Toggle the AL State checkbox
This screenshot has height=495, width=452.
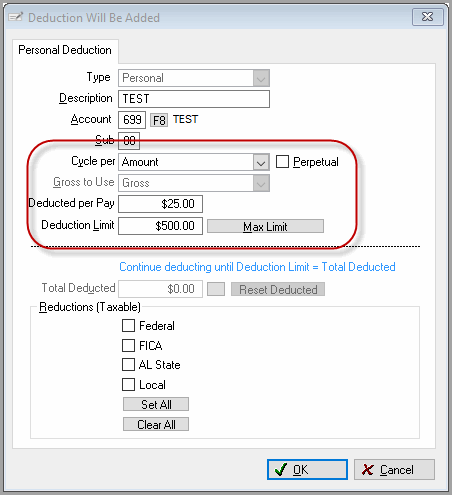coord(128,365)
